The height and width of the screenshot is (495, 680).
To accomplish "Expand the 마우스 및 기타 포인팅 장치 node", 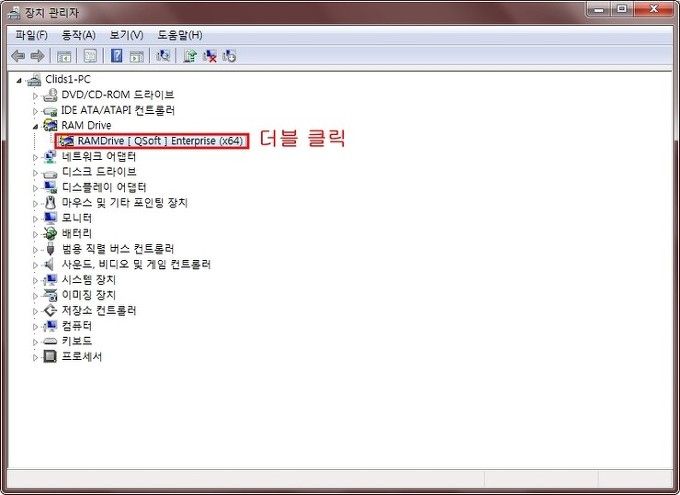I will [x=36, y=203].
